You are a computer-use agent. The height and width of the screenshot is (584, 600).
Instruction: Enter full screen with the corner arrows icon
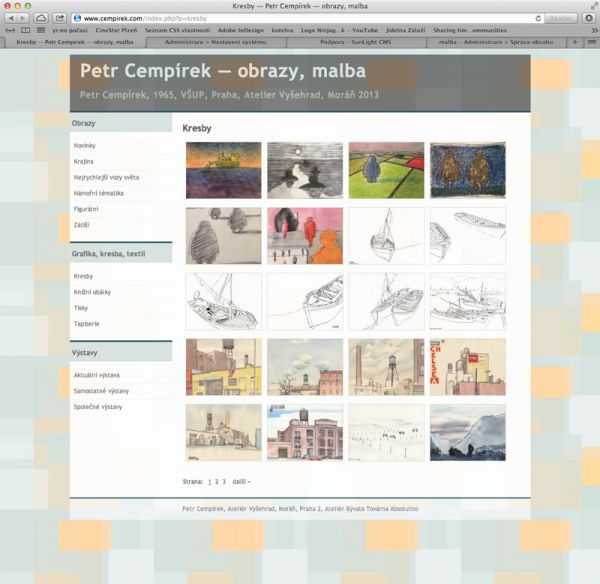click(x=594, y=6)
